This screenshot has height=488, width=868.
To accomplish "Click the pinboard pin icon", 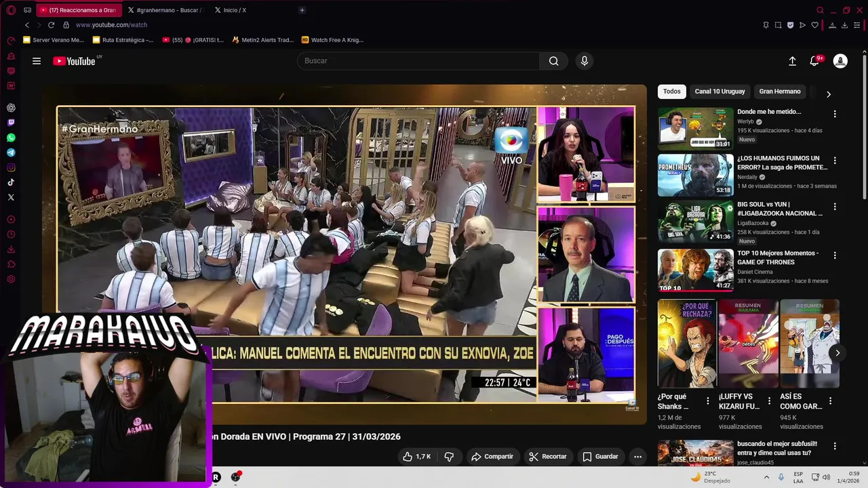I will [x=766, y=25].
